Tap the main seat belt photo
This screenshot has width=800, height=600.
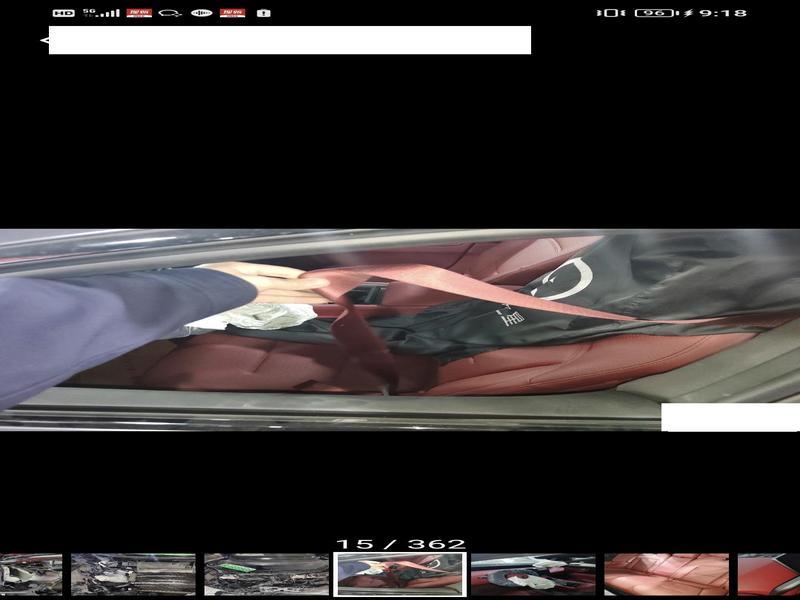(x=400, y=330)
